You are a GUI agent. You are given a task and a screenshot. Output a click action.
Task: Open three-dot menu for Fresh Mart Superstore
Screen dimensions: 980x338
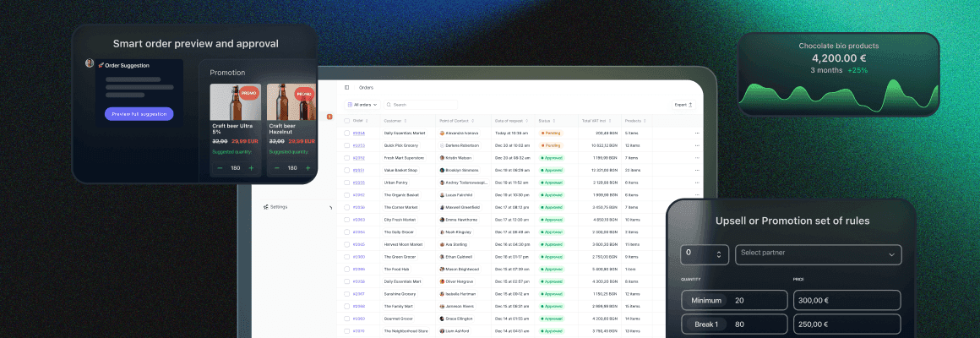coord(697,158)
